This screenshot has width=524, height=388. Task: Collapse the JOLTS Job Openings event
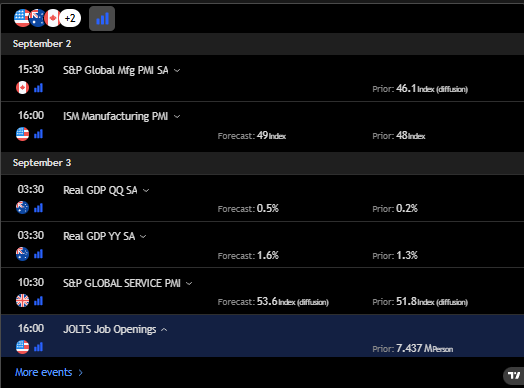[164, 330]
